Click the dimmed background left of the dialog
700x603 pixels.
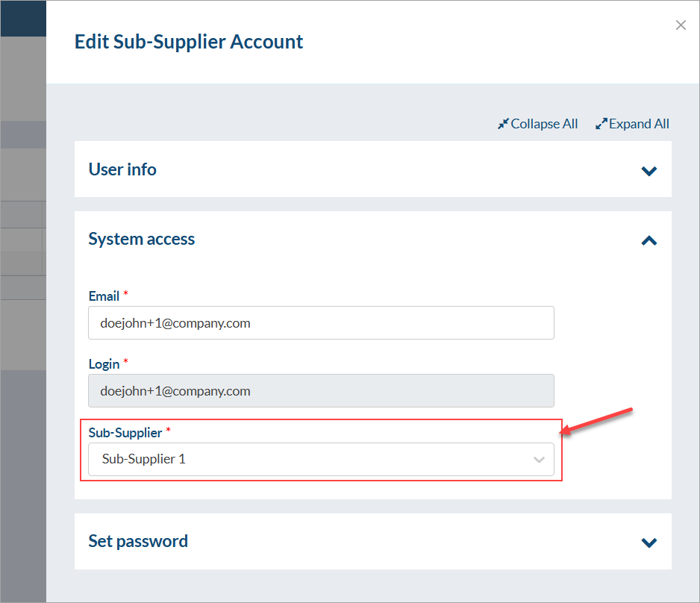click(x=22, y=448)
